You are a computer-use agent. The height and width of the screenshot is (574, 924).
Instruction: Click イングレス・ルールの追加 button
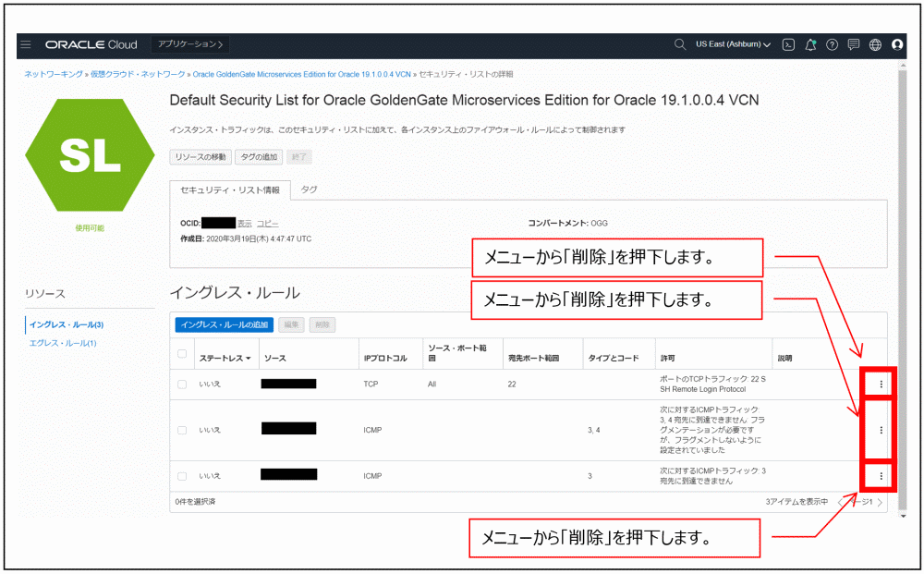(x=225, y=324)
